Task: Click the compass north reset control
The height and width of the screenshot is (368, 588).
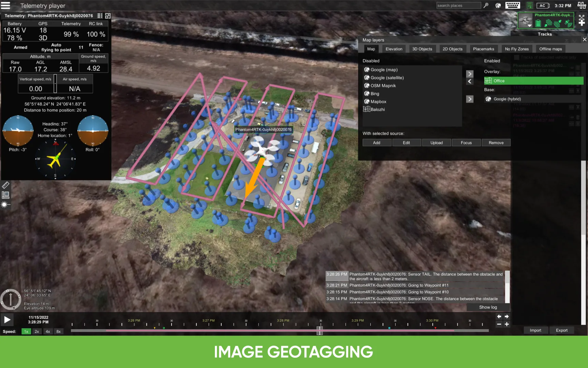Action: (x=10, y=299)
